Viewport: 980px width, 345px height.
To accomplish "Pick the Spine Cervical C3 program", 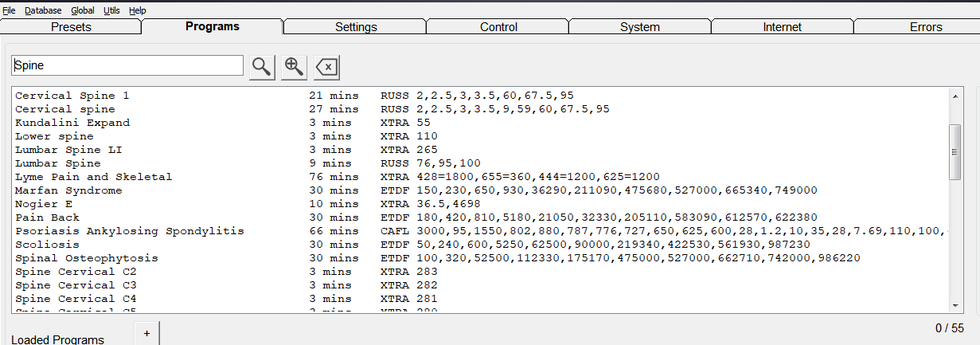I will pyautogui.click(x=481, y=285).
